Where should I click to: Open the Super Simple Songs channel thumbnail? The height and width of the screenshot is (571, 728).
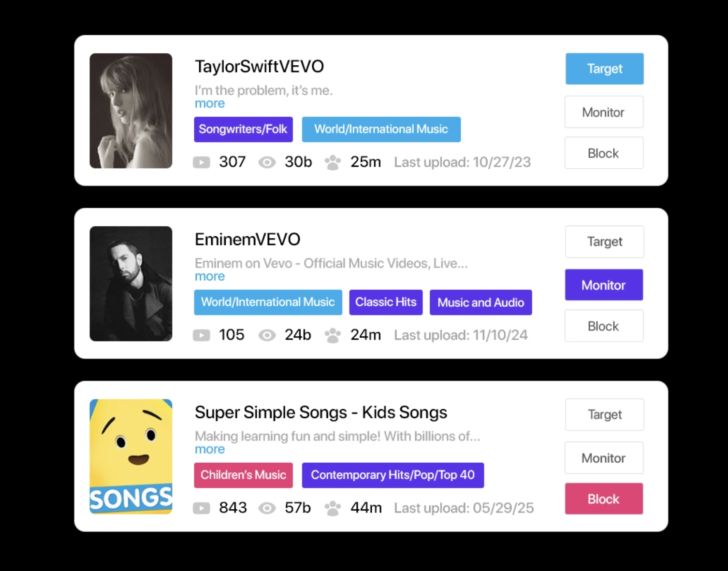point(131,457)
